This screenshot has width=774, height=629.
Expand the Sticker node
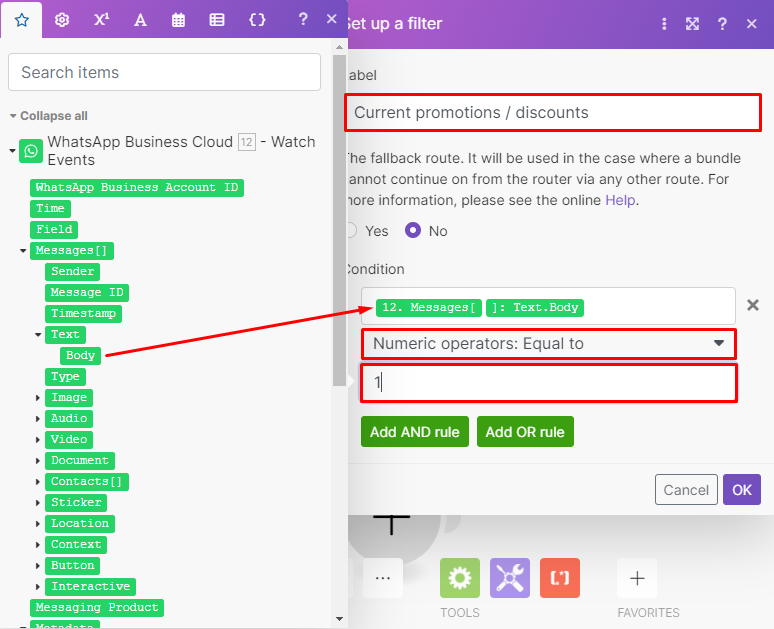coord(38,503)
